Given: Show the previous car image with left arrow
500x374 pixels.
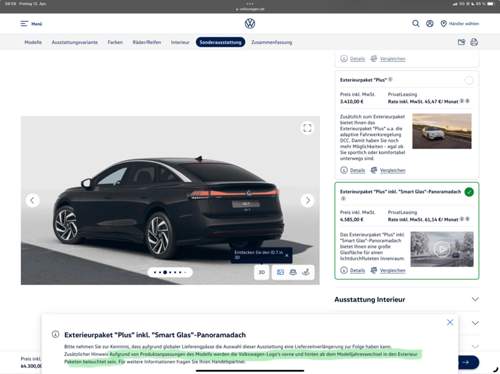Looking at the screenshot, I should (32, 200).
